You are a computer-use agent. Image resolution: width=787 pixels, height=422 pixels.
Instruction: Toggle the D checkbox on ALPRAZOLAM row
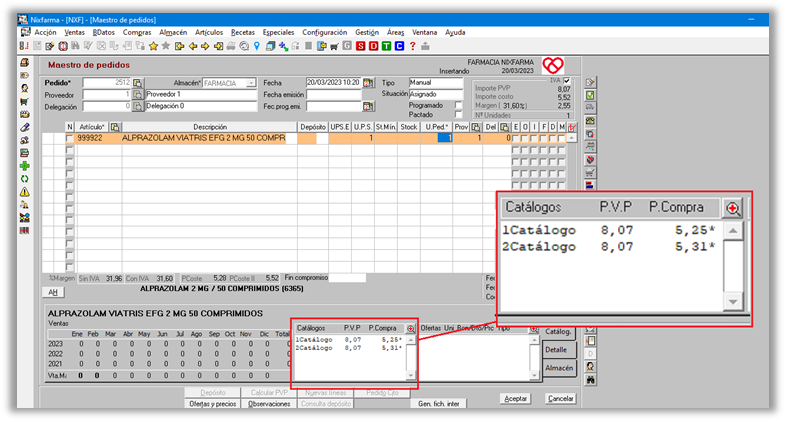tap(553, 138)
